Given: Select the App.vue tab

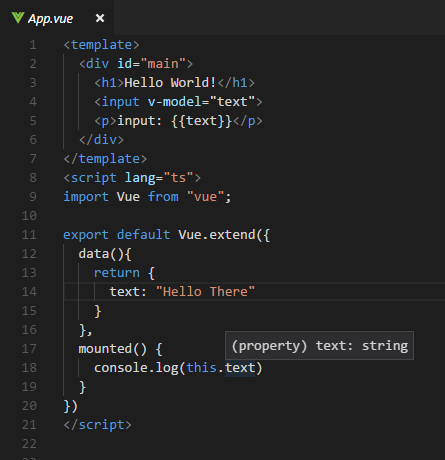Looking at the screenshot, I should point(57,18).
